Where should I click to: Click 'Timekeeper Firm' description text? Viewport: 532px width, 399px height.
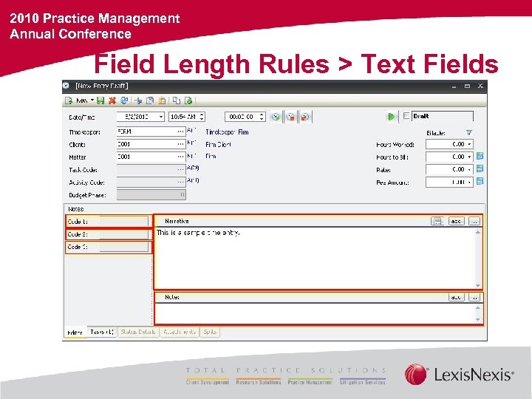click(227, 132)
